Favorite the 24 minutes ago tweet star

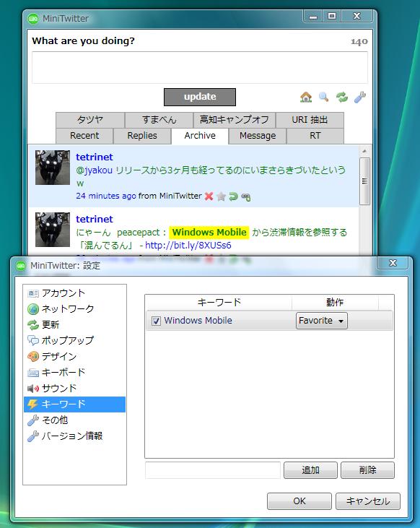(221, 196)
